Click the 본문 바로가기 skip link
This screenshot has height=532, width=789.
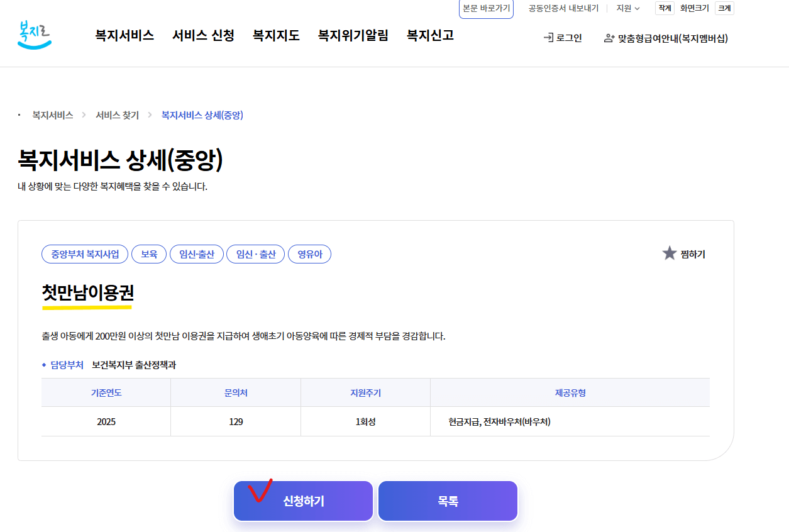[486, 9]
